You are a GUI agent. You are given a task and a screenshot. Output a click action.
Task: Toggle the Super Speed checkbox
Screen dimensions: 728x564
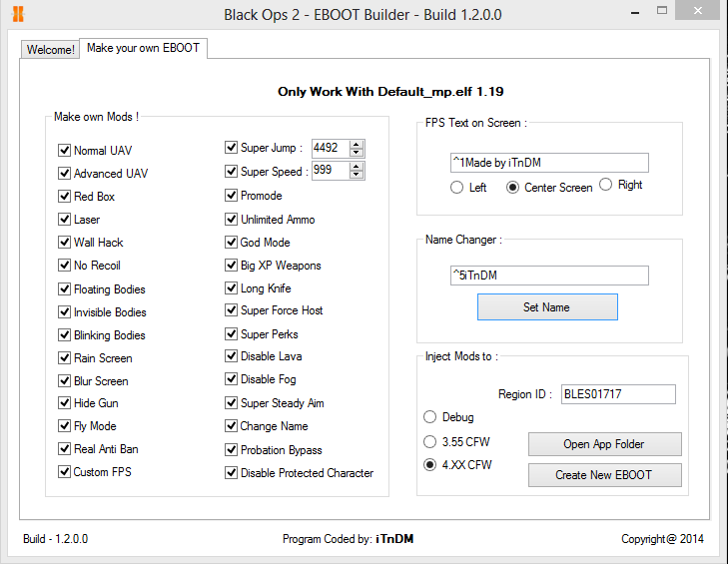pyautogui.click(x=231, y=172)
